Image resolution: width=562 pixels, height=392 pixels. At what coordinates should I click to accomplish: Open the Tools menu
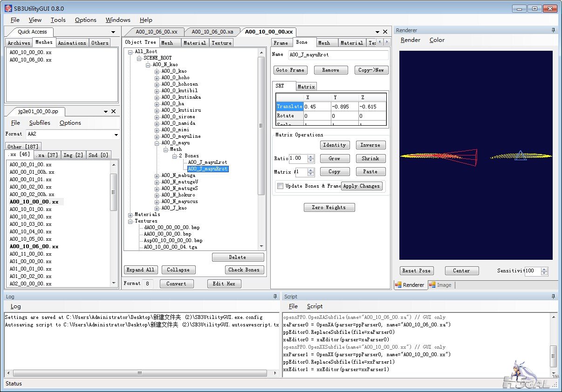[58, 20]
